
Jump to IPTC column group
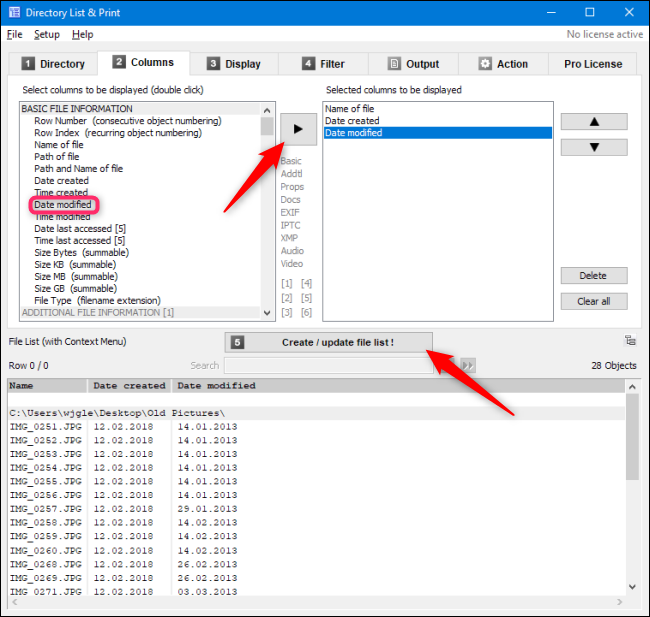(x=291, y=225)
